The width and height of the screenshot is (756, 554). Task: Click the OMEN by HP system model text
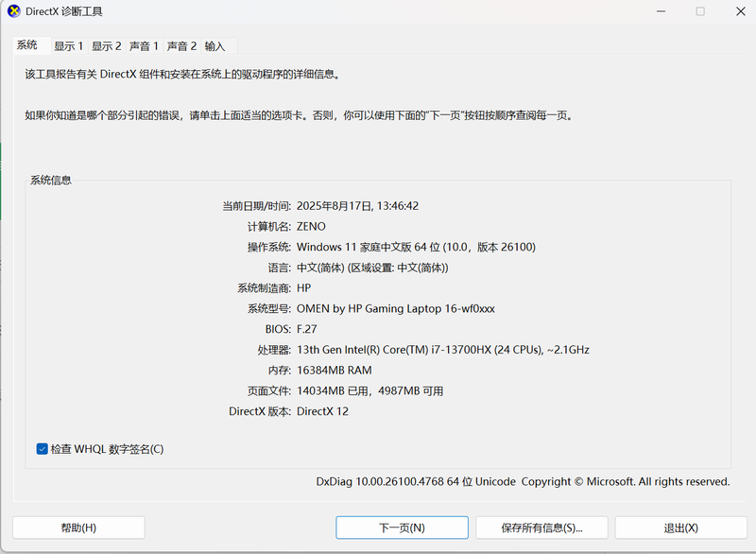(395, 309)
